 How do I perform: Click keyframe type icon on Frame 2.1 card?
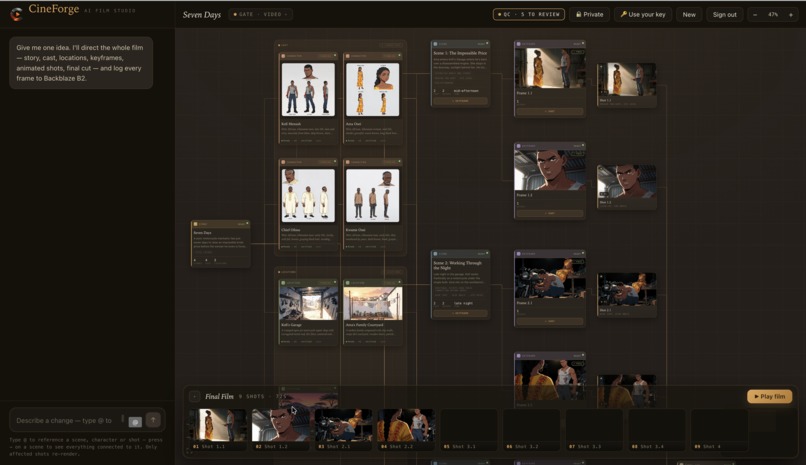coord(519,254)
